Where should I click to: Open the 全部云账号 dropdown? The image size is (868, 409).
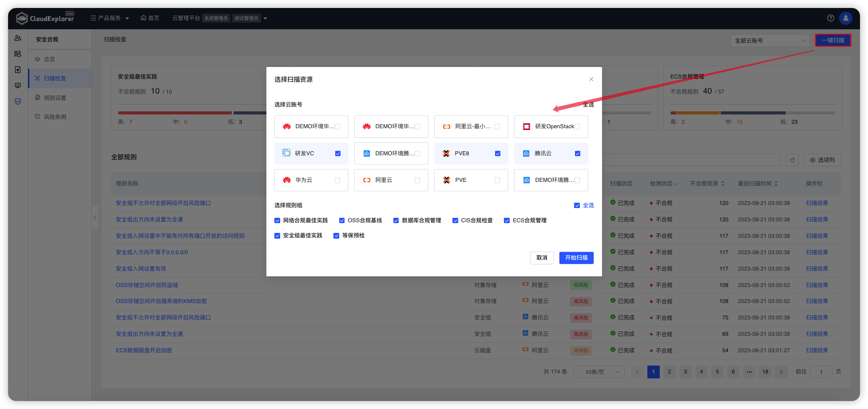pyautogui.click(x=770, y=41)
